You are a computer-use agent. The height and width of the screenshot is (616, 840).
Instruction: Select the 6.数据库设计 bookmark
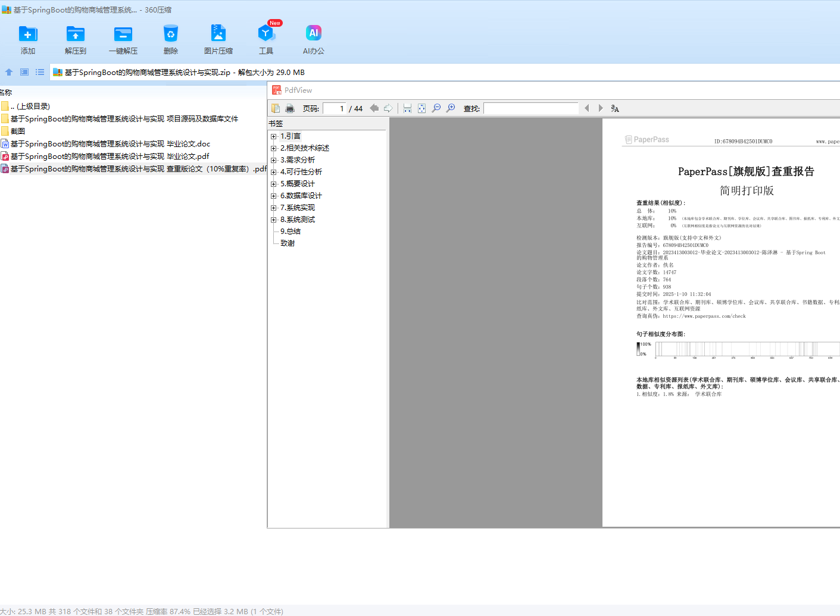(x=301, y=196)
